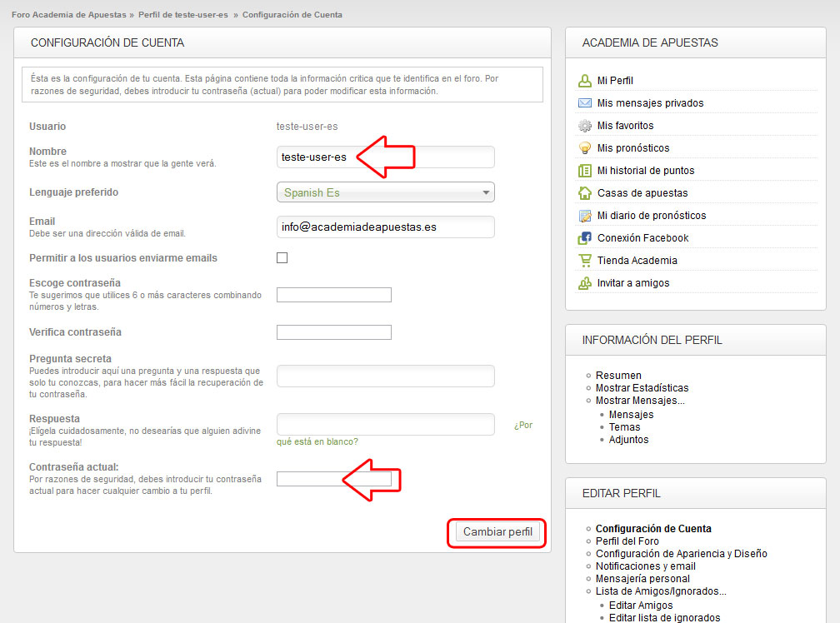Viewport: 840px width, 623px height.
Task: Select Notificaciones y email in Editar Perfil
Action: click(645, 566)
